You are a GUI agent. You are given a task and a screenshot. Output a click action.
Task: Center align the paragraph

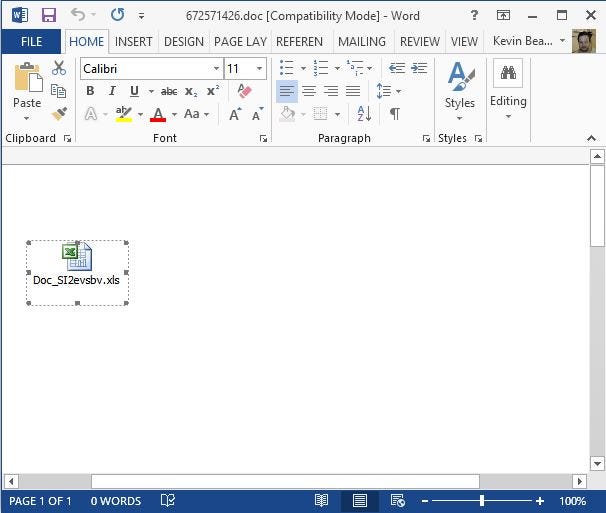pos(309,91)
